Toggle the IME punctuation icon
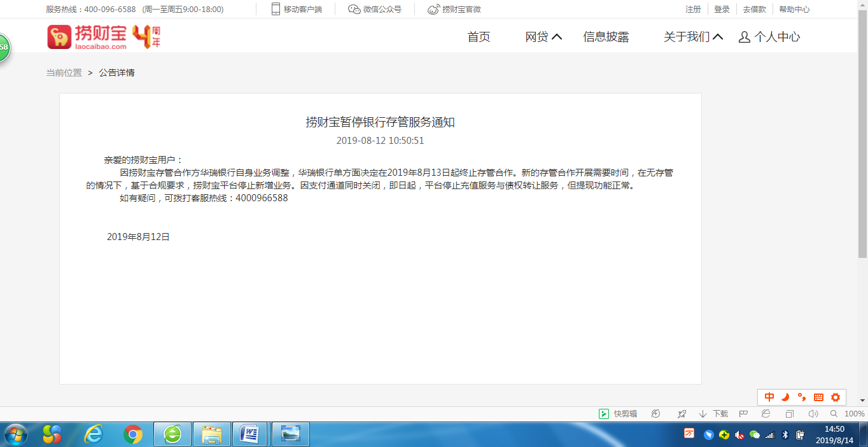The height and width of the screenshot is (447, 868). [x=802, y=397]
